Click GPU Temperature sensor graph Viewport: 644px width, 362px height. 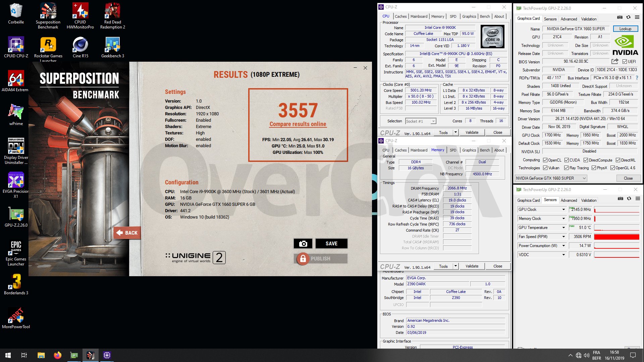click(x=616, y=228)
